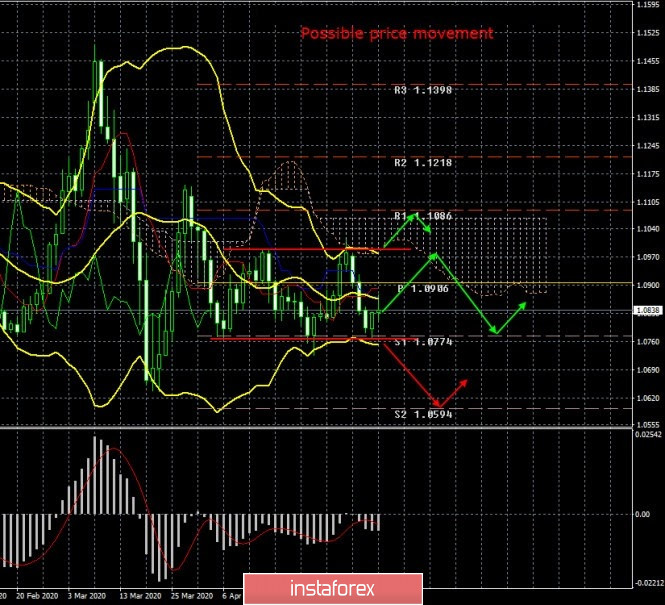Click the 1.1245 price axis value
The height and width of the screenshot is (605, 665).
coord(648,146)
